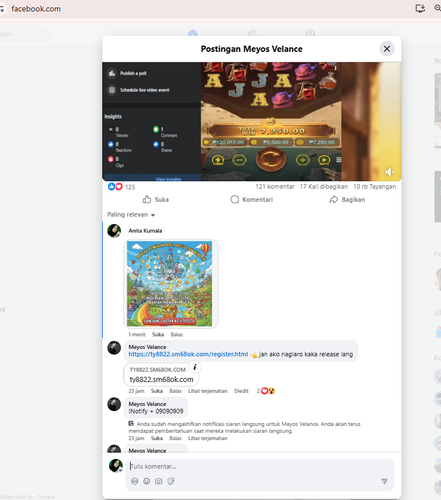Open Anita Kumala's comment image

[169, 284]
